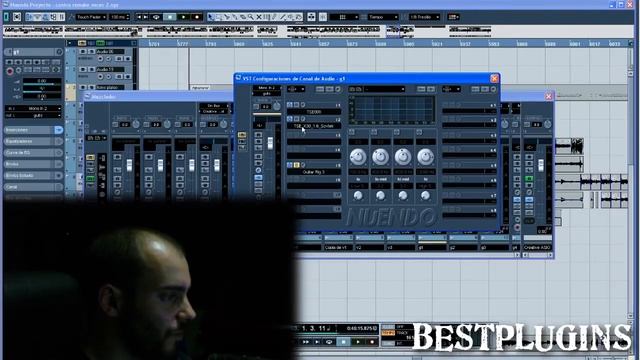
Task: Enable the fourth EQ band toggle
Action: click(419, 132)
